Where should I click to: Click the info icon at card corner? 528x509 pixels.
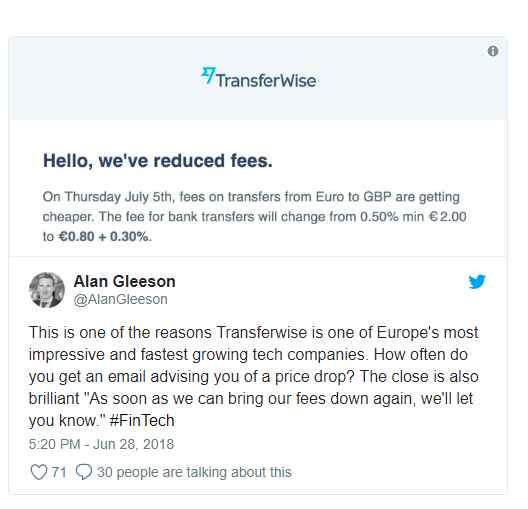point(493,51)
